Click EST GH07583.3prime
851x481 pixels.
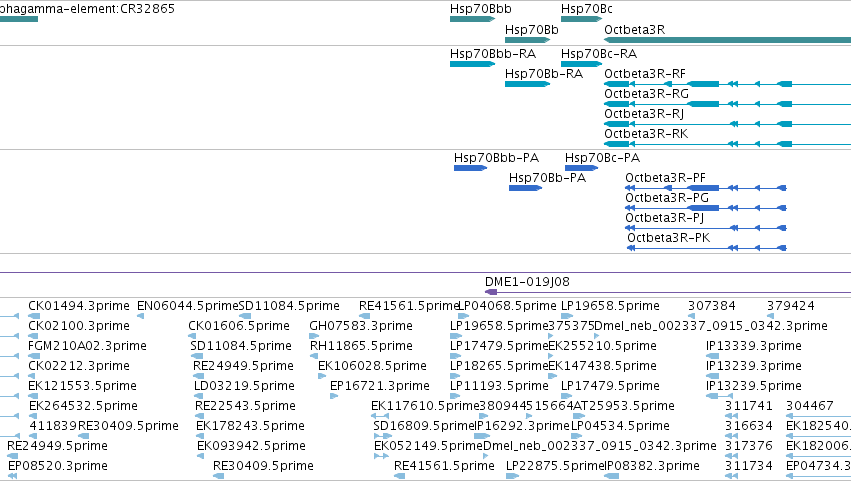click(360, 326)
